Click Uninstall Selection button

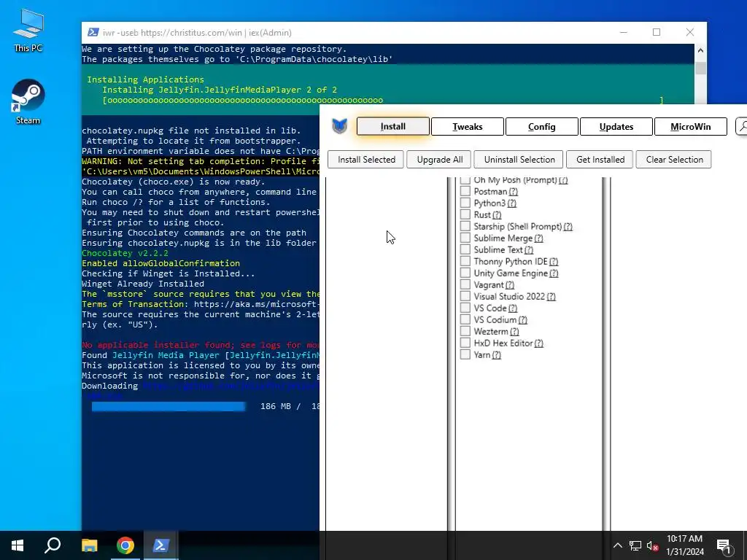click(x=519, y=160)
